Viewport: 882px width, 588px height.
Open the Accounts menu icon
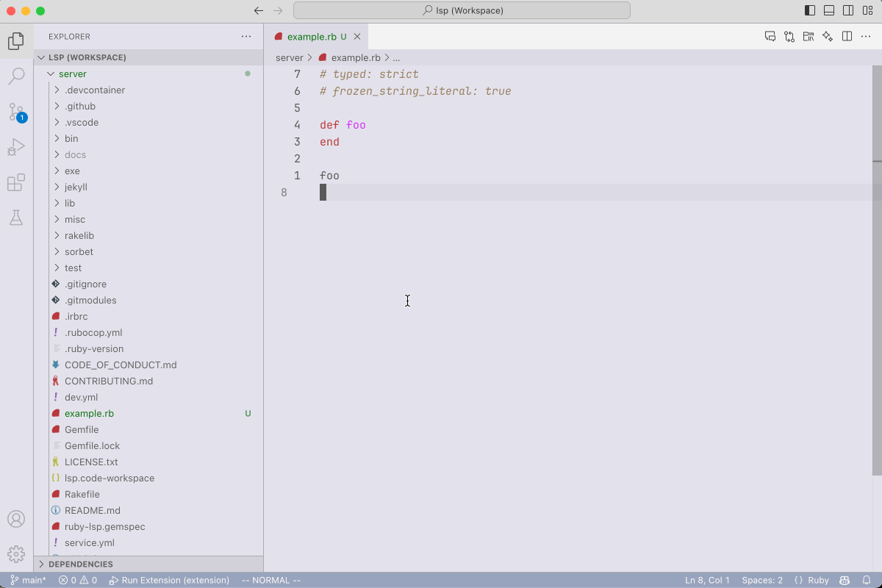coord(16,519)
